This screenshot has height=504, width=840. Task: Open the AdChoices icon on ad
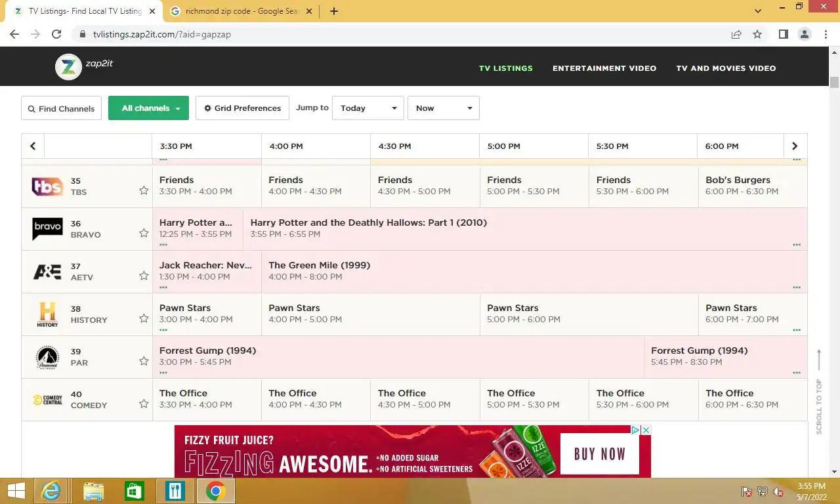pyautogui.click(x=635, y=430)
